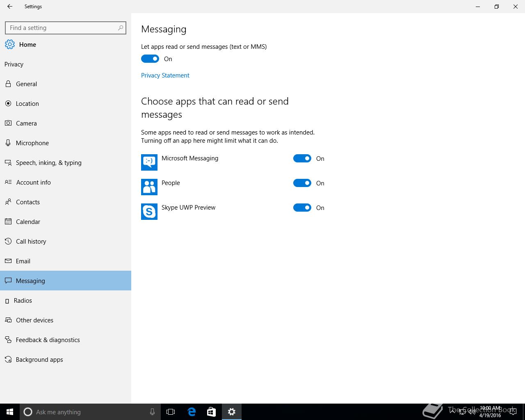Go to Settings Home
525x420 pixels.
click(66, 44)
